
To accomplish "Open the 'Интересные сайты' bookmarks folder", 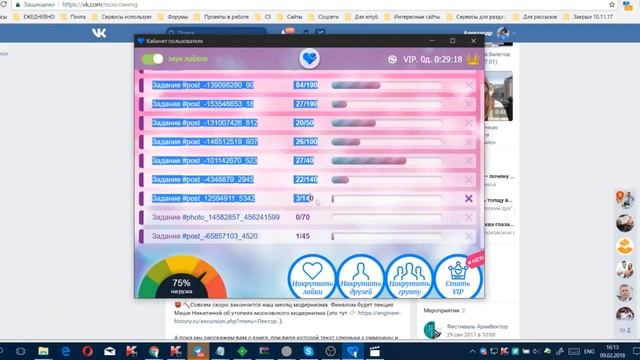I will tap(412, 17).
